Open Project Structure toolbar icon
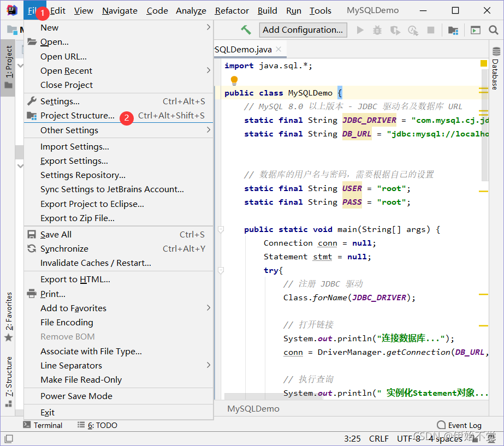 (x=453, y=30)
